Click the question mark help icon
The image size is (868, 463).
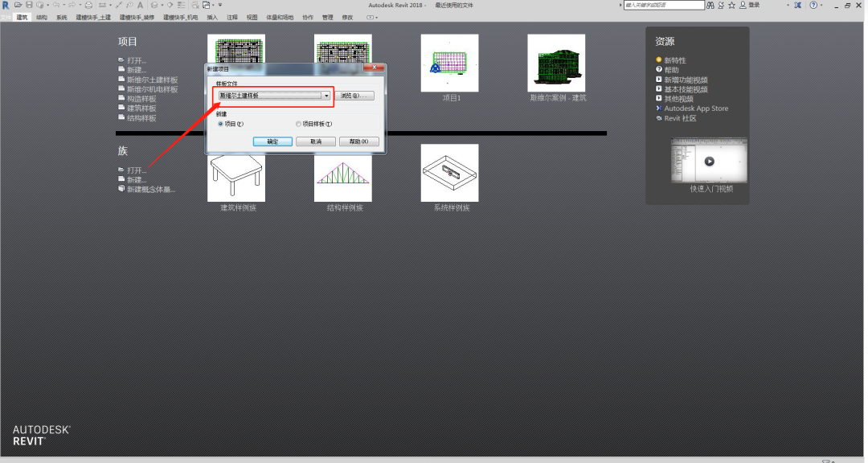click(813, 5)
